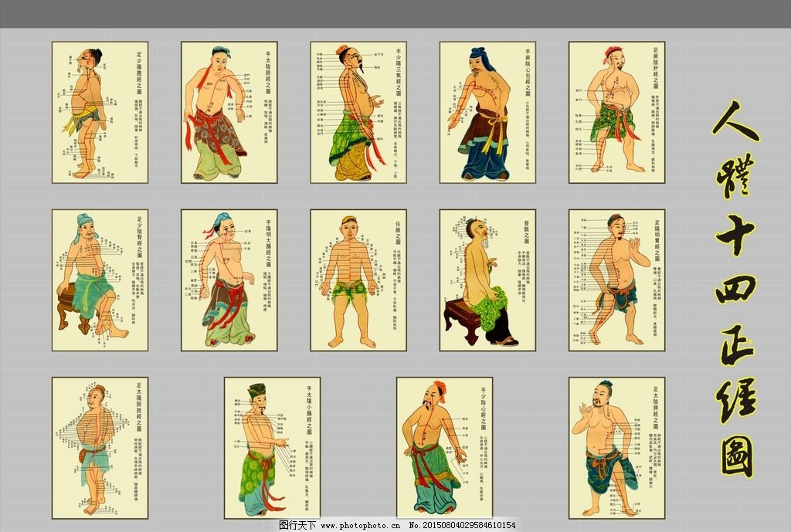This screenshot has height=532, width=791.
Task: Click the large calligraphy character 圖 at title end
Action: pos(738,457)
